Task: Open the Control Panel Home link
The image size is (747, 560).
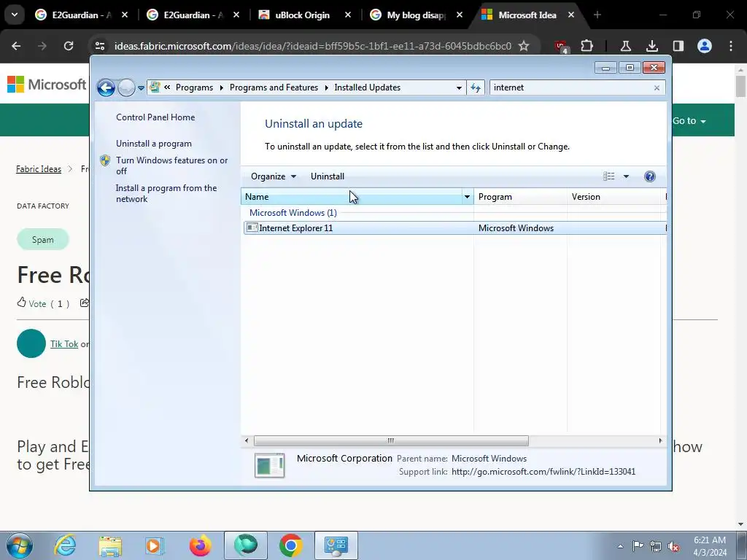Action: (155, 117)
